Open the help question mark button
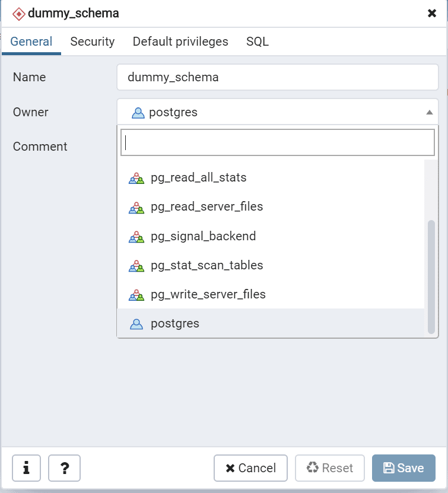This screenshot has height=493, width=448. point(64,468)
